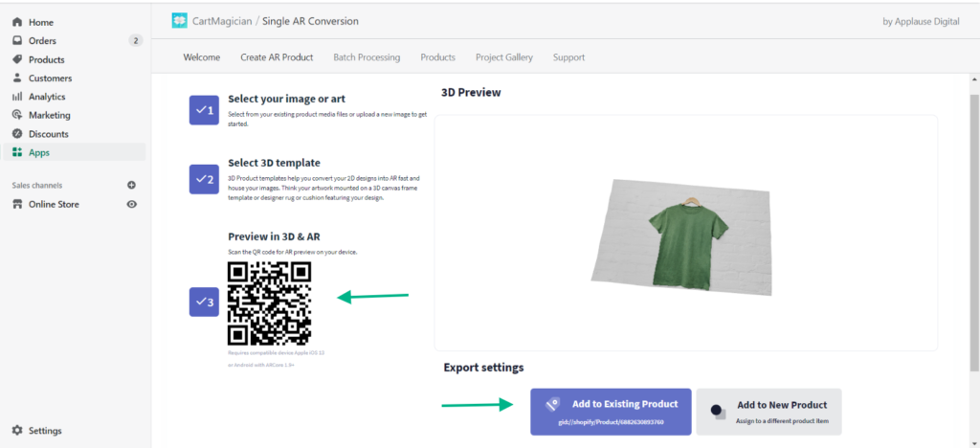The image size is (980, 448).
Task: Click the CartMagician breadcrumb link
Action: (222, 21)
